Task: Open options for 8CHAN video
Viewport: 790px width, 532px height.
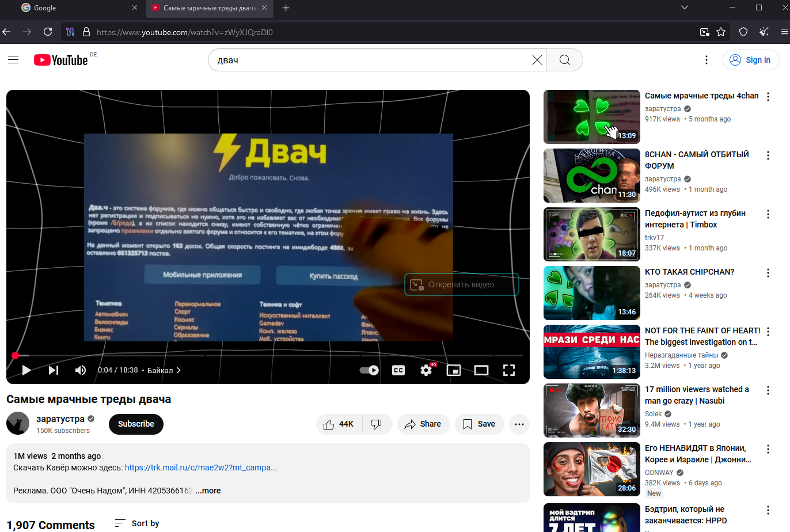Action: [x=768, y=155]
